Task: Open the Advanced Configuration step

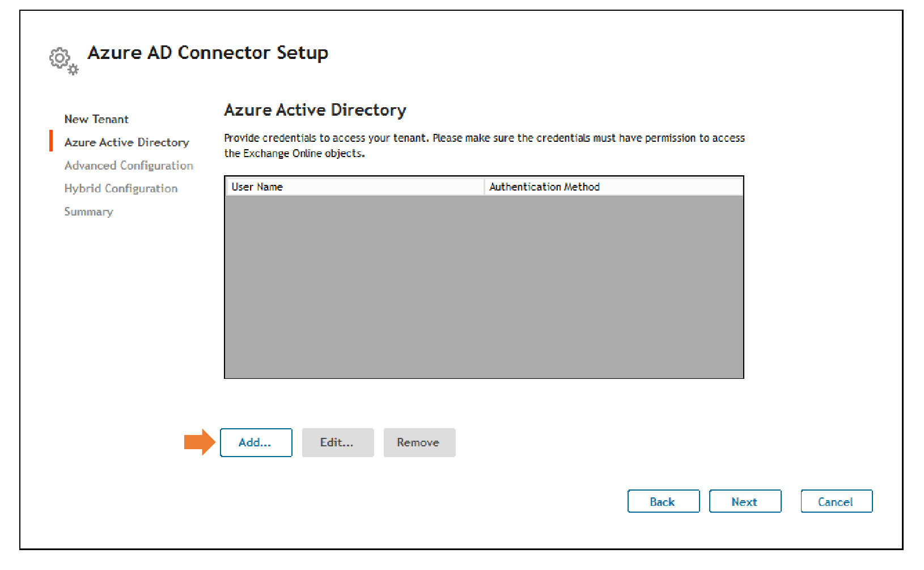Action: click(x=129, y=166)
